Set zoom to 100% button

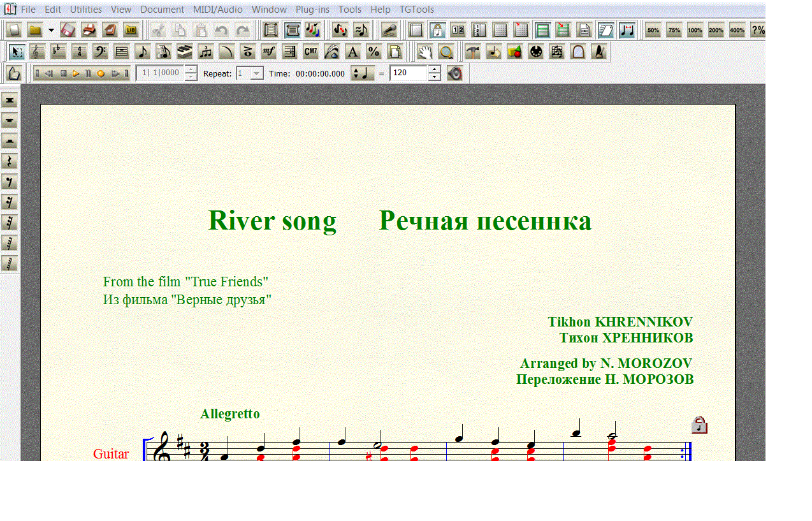click(695, 30)
